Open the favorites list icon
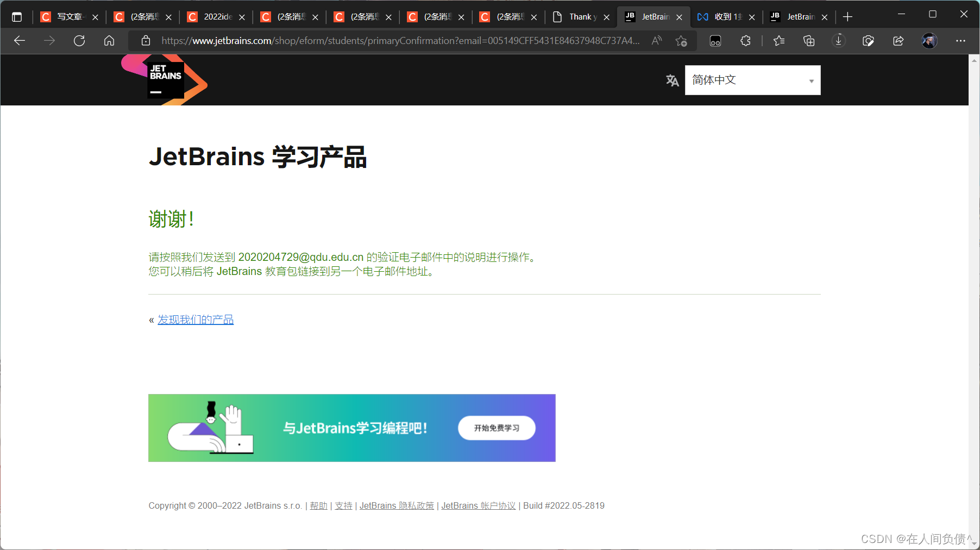Screen dimensions: 980x550 779,41
